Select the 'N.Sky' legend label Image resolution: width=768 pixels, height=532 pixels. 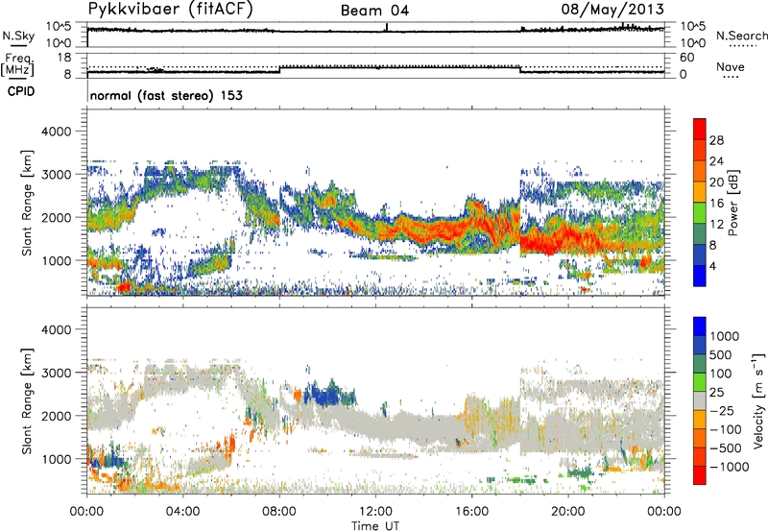tap(18, 36)
